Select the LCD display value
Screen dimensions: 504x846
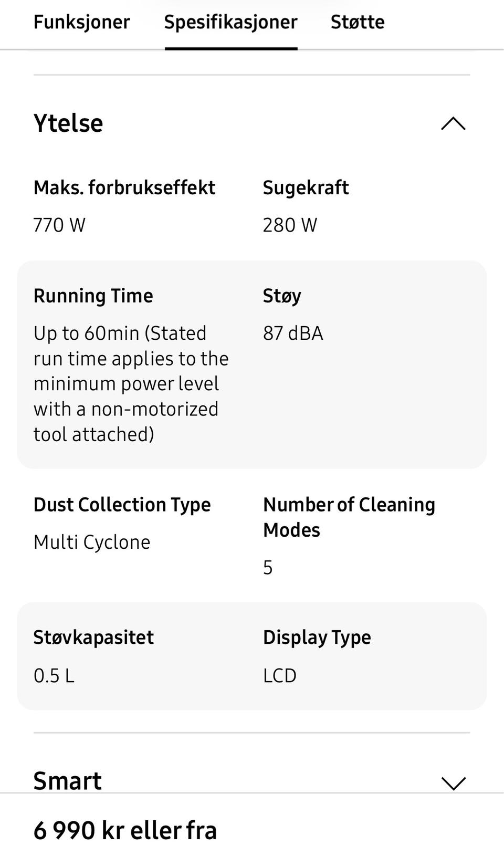coord(279,676)
